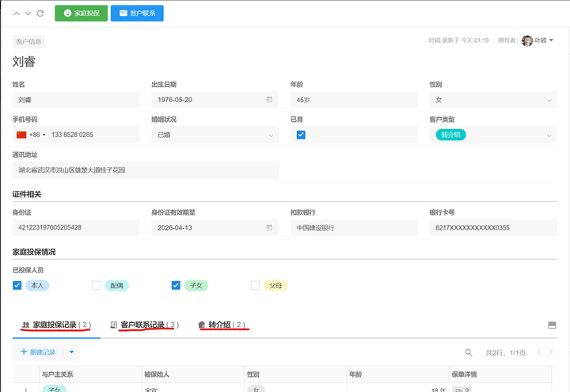Open calendar icon for 出生日期

tap(269, 100)
